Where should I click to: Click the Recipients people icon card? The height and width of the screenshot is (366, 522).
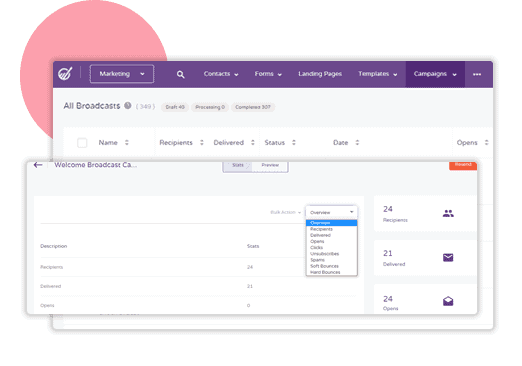[448, 213]
